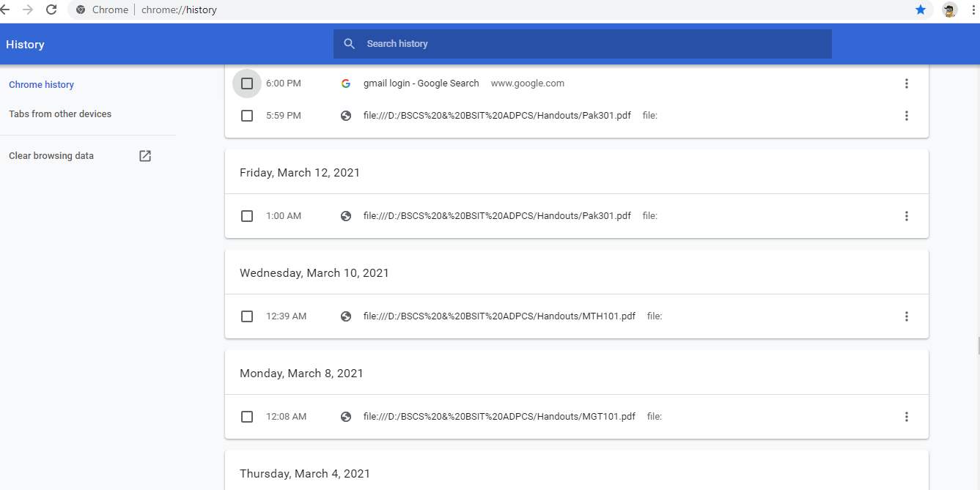Select the 12:39 AM MTH101.pdf checkbox

coord(247,316)
